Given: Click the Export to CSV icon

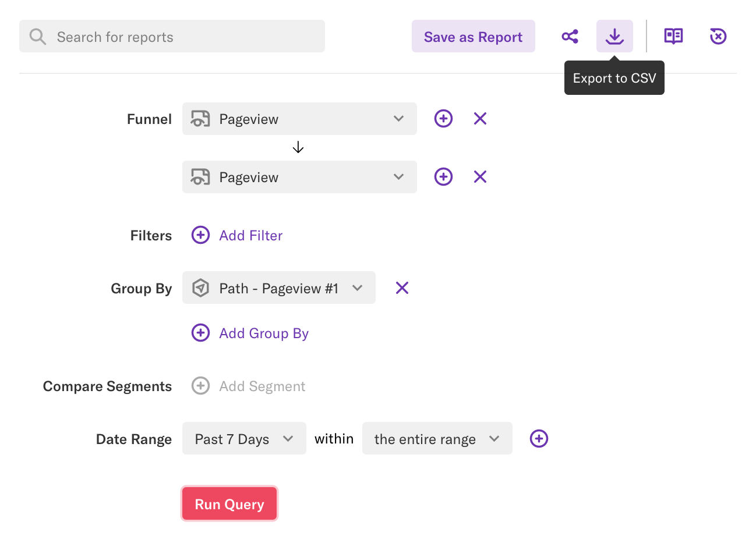Looking at the screenshot, I should [614, 36].
